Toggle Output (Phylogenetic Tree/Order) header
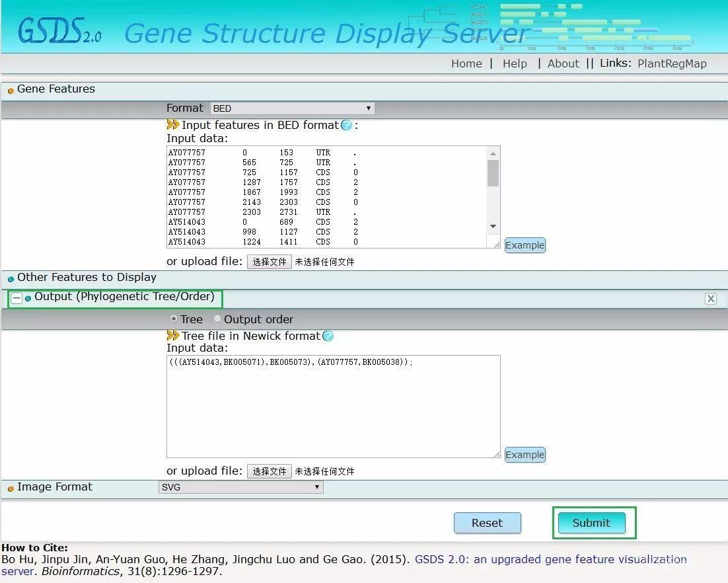The height and width of the screenshot is (583, 728). pos(124,296)
